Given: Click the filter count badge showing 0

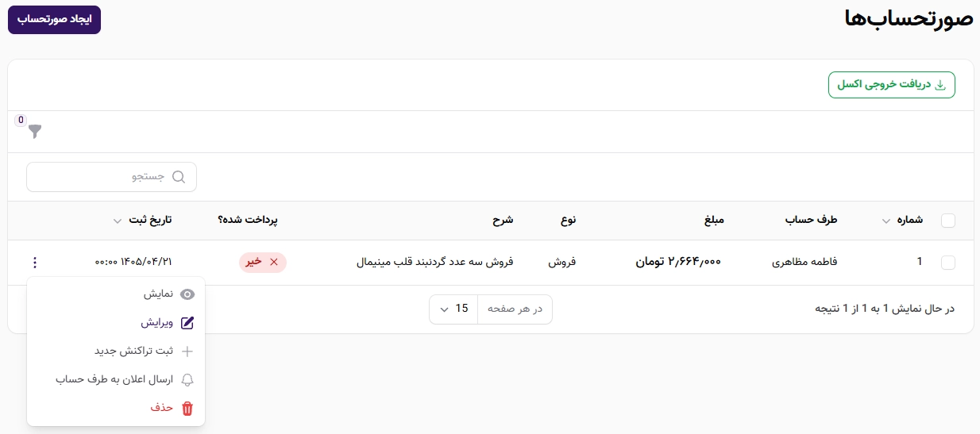Looking at the screenshot, I should coord(21,121).
